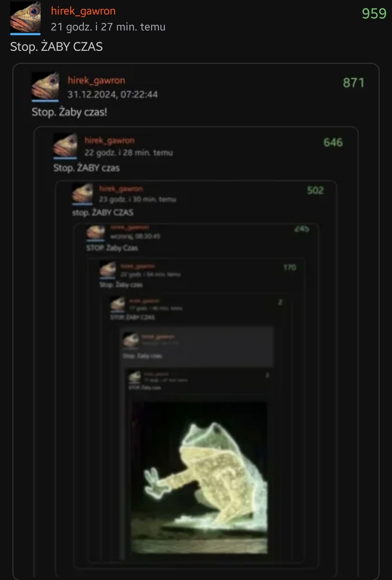
Task: Open hirek_gawron profile from top username
Action: [83, 11]
